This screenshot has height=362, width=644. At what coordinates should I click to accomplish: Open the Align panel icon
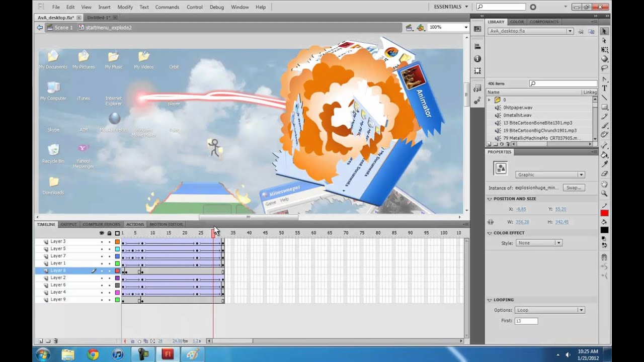(477, 46)
